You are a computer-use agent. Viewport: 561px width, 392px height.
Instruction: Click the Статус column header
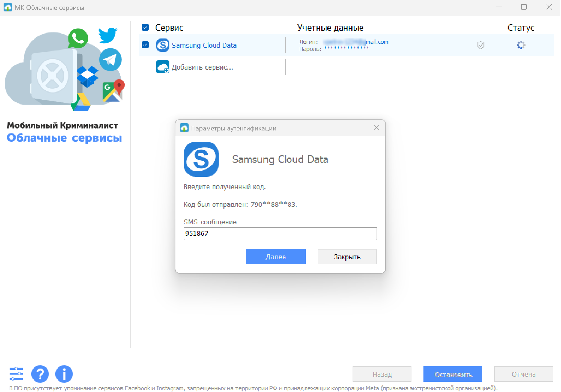(x=521, y=28)
